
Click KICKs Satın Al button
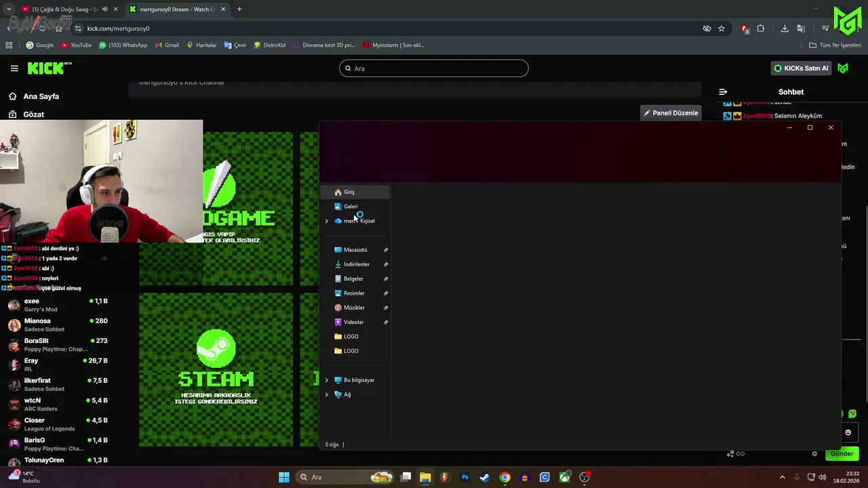[802, 68]
